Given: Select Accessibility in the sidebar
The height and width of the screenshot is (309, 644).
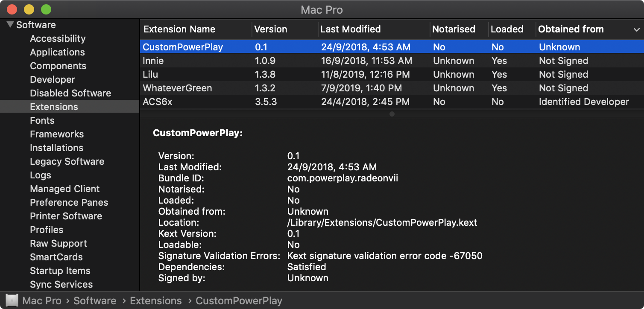Looking at the screenshot, I should click(x=58, y=38).
